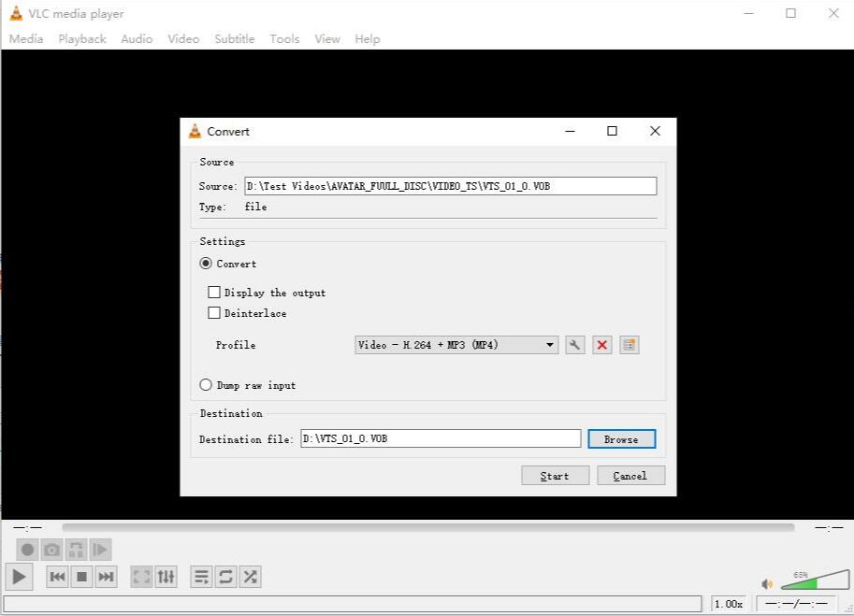The width and height of the screenshot is (854, 616).
Task: Open the Help menu
Action: pos(368,39)
